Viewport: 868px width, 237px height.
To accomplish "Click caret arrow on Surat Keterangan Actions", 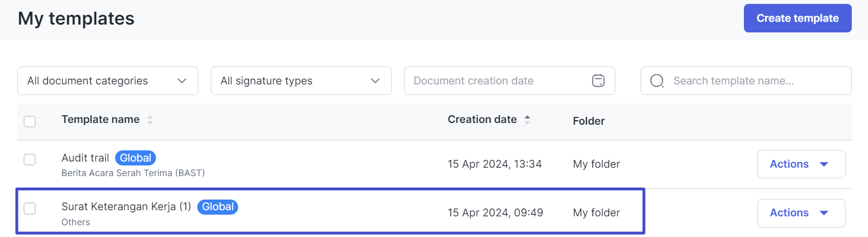I will coord(823,213).
